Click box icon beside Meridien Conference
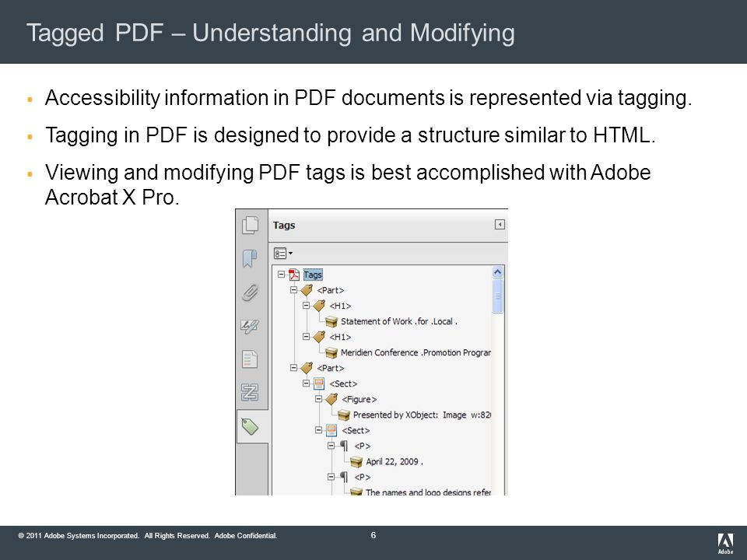Viewport: 747px width, 560px height. point(331,353)
